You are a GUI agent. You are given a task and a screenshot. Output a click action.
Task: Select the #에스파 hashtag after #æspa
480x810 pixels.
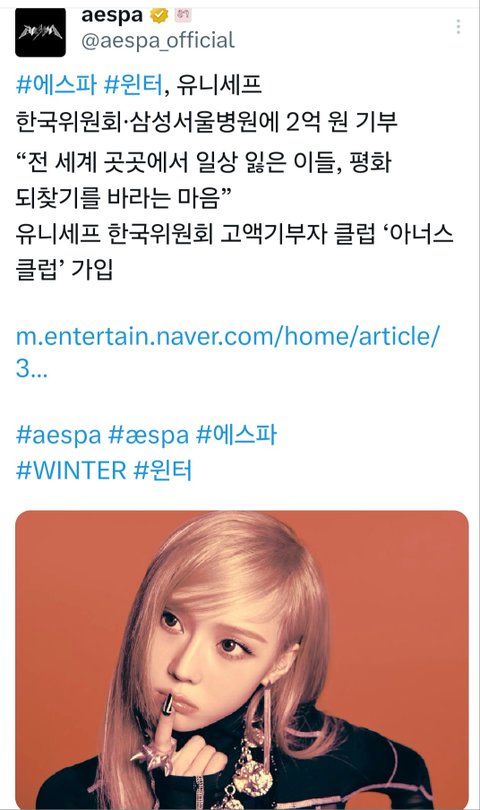tap(237, 435)
